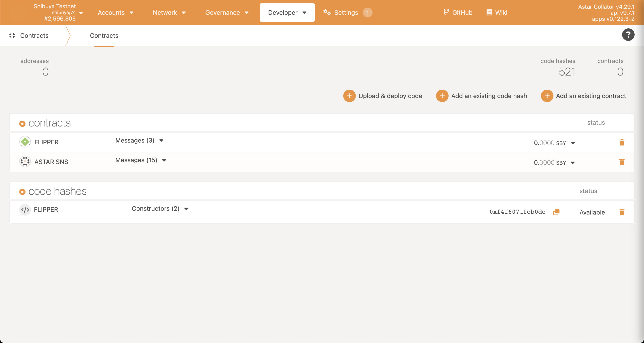Screen dimensions: 644x343
Task: Select the Contracts tab
Action: (x=104, y=36)
